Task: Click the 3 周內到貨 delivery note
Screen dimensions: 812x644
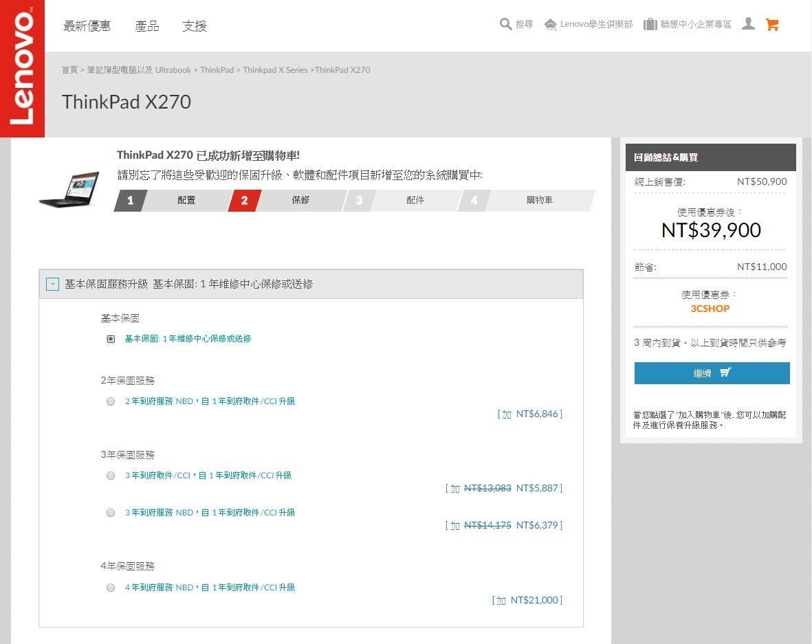Action: point(710,343)
